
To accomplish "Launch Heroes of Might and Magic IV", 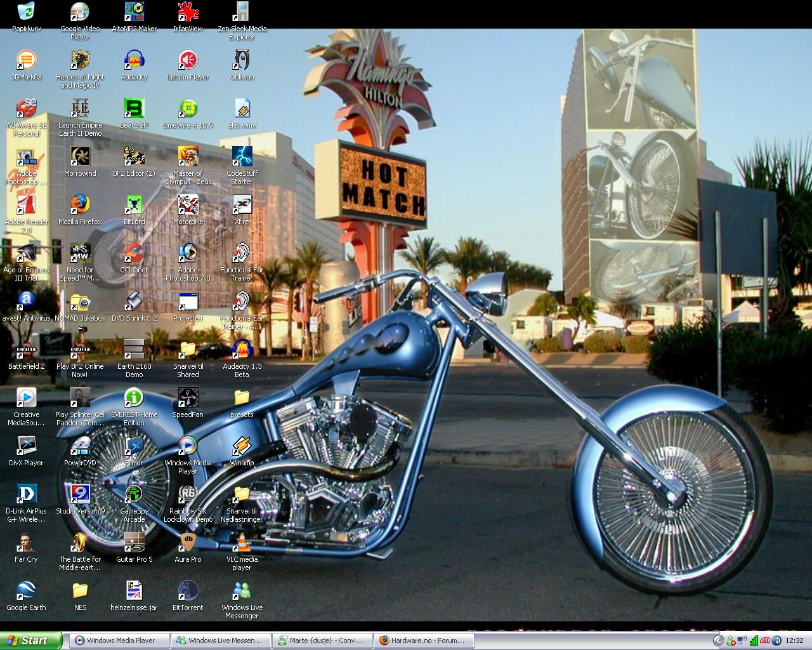I will (80, 69).
